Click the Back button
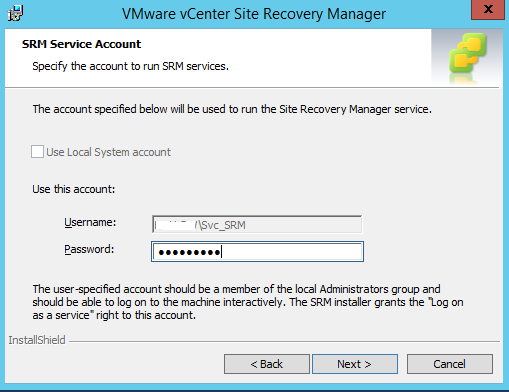This screenshot has height=392, width=509. (267, 364)
